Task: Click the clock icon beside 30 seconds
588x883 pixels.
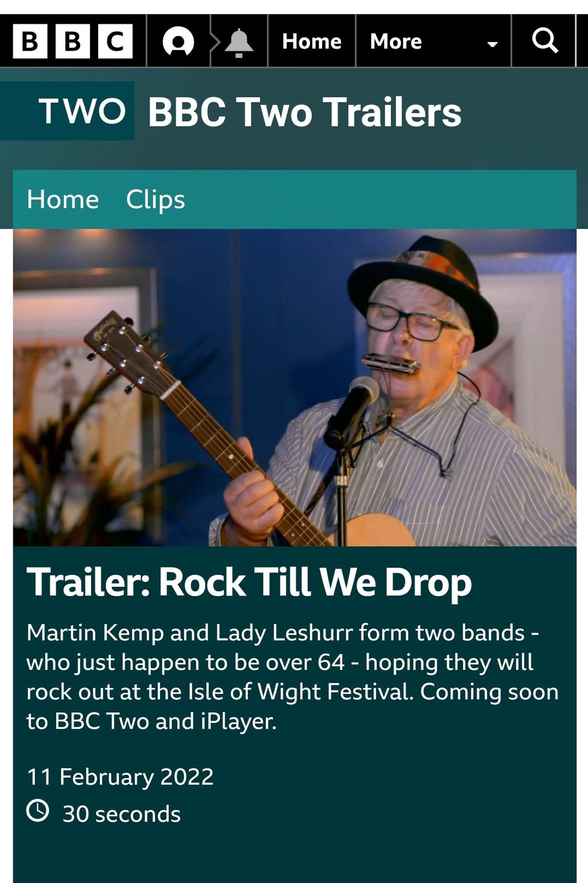Action: (x=38, y=811)
